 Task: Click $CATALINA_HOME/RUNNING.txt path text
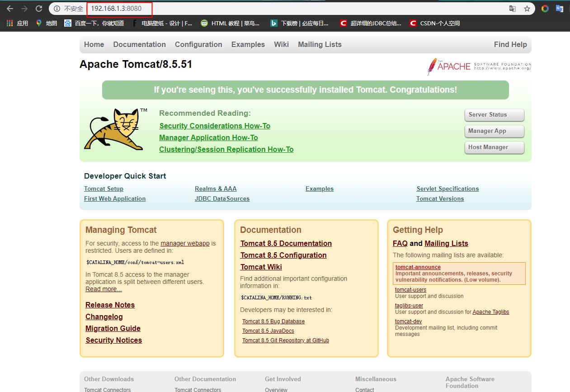coord(276,298)
